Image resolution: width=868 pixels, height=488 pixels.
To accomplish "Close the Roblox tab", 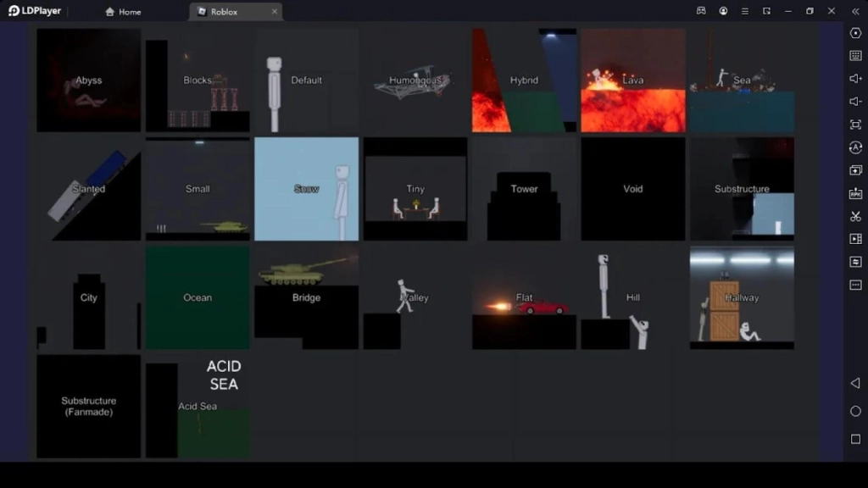I will pyautogui.click(x=274, y=12).
